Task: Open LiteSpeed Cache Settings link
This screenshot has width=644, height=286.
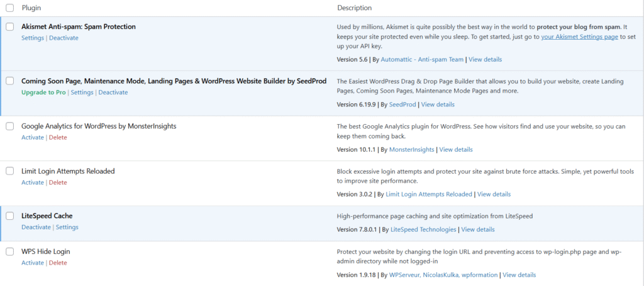Action: coord(67,227)
